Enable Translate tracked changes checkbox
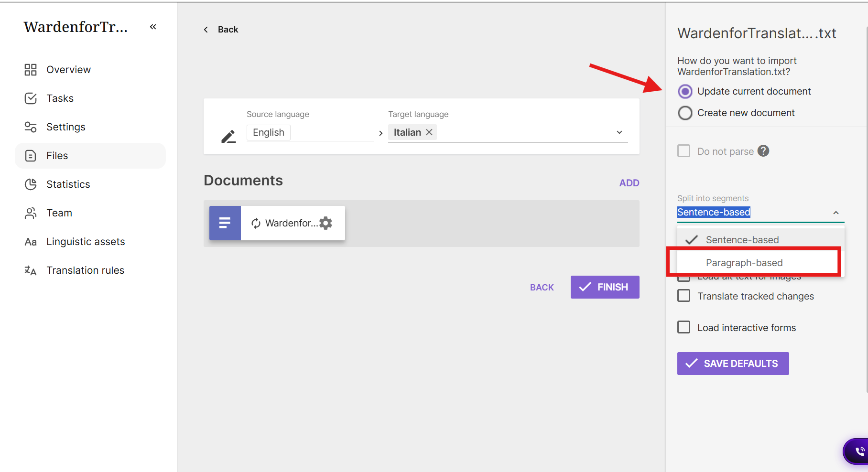This screenshot has height=472, width=868. click(x=684, y=296)
